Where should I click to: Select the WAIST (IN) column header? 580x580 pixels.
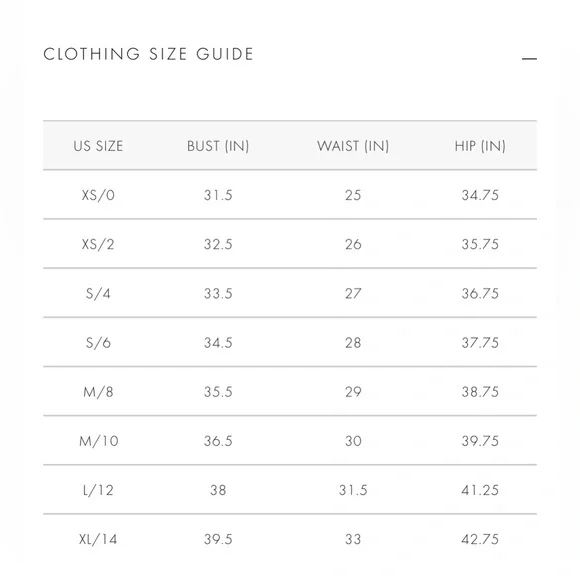pyautogui.click(x=353, y=146)
